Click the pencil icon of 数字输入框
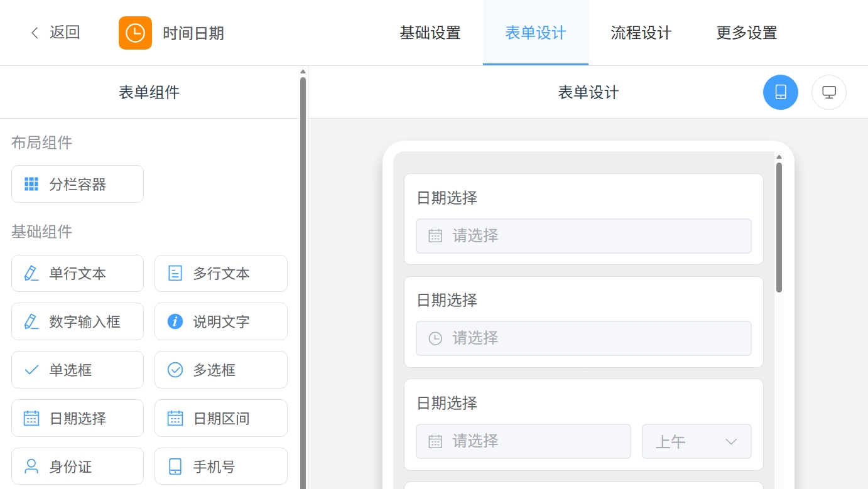The image size is (868, 489). tap(31, 321)
